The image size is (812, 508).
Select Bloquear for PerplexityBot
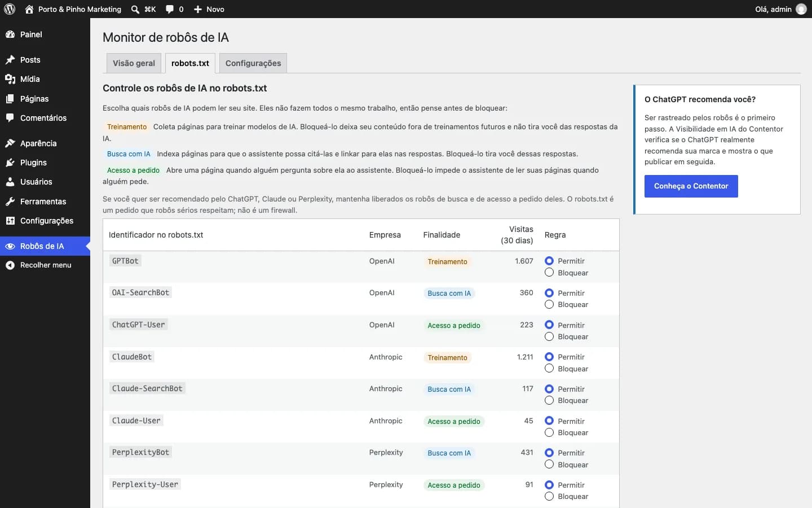[x=549, y=465]
